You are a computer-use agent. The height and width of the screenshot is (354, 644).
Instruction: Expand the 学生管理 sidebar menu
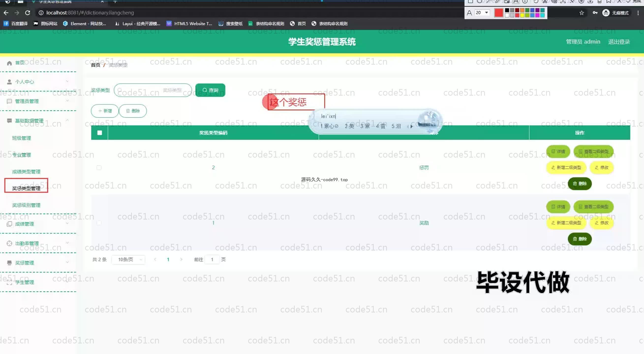point(38,282)
